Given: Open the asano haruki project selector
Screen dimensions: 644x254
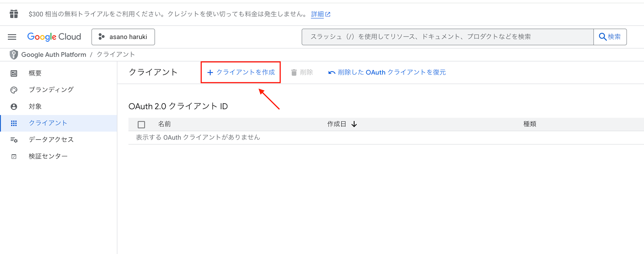Looking at the screenshot, I should pyautogui.click(x=123, y=37).
